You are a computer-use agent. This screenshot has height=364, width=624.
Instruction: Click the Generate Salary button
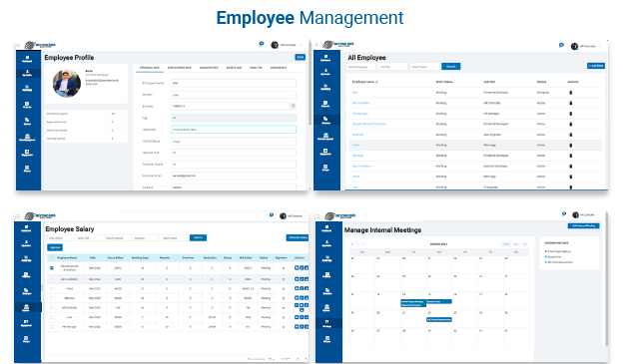pos(298,237)
